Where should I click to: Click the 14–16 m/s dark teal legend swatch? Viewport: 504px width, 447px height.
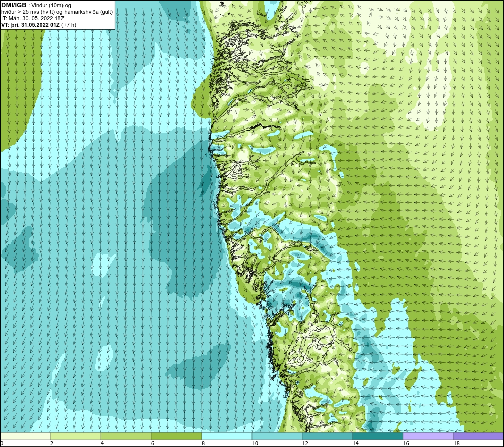pos(377,436)
